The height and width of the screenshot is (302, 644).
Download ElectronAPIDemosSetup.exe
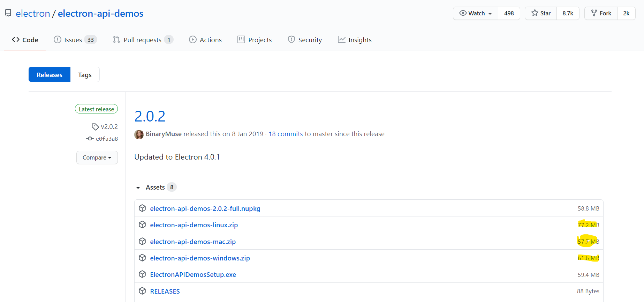(x=193, y=274)
